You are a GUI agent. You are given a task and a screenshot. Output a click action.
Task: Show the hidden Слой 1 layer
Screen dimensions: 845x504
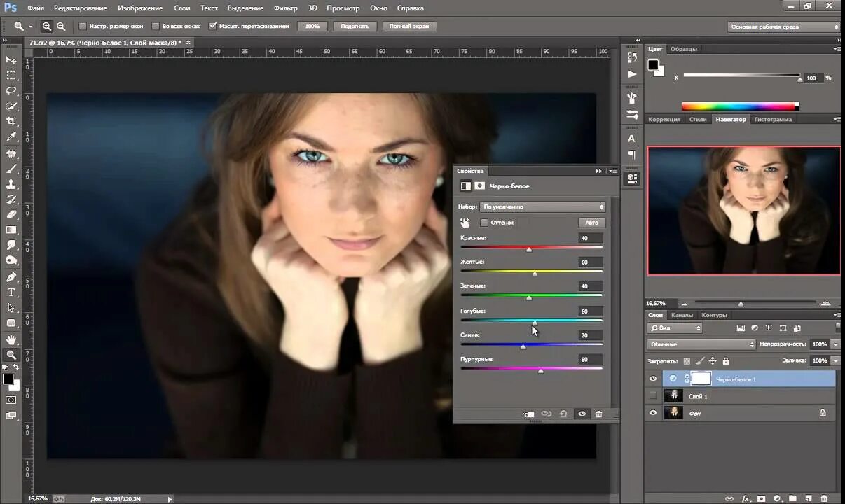coord(653,396)
